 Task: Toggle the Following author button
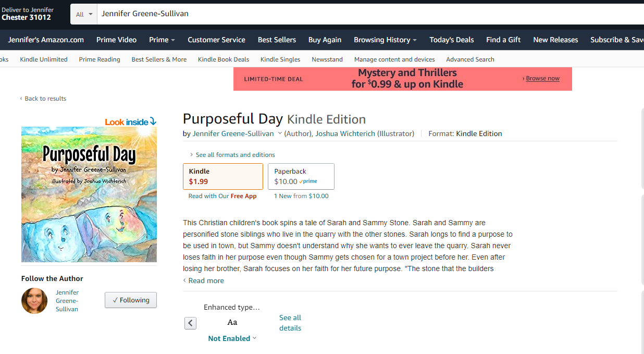131,300
